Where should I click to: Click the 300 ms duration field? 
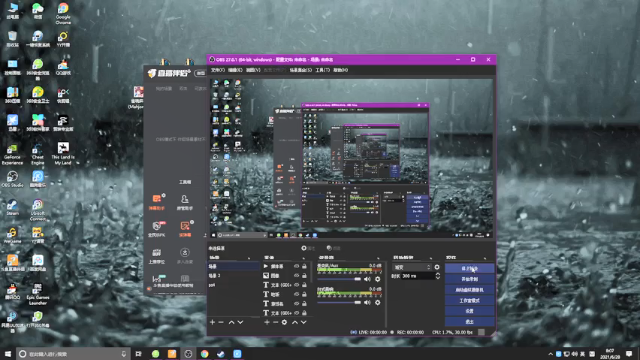click(418, 276)
